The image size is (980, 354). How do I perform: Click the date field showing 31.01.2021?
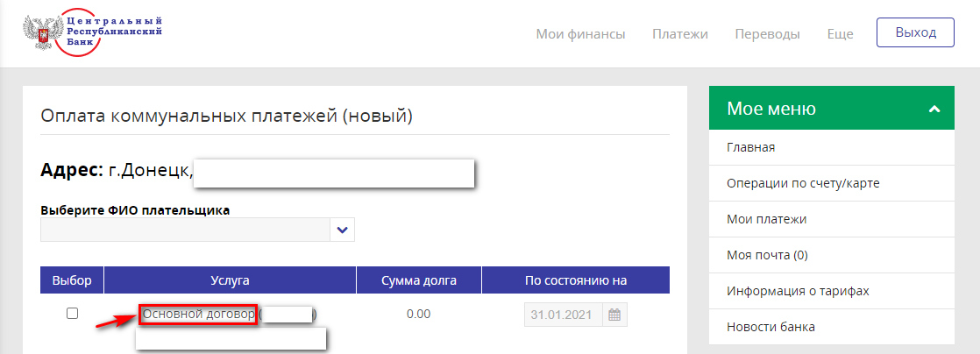pyautogui.click(x=563, y=315)
